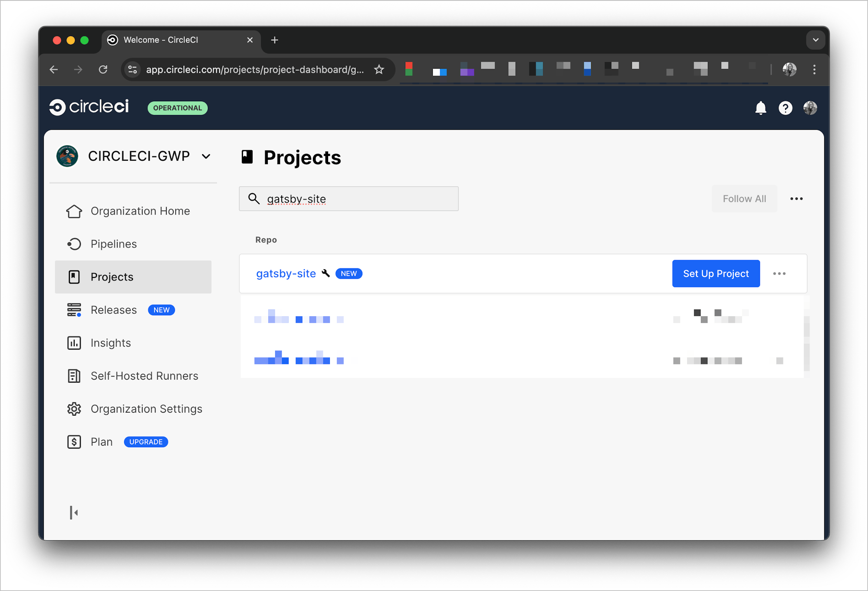Viewport: 868px width, 591px height.
Task: Select the Self-Hosted Runners icon
Action: click(x=74, y=376)
